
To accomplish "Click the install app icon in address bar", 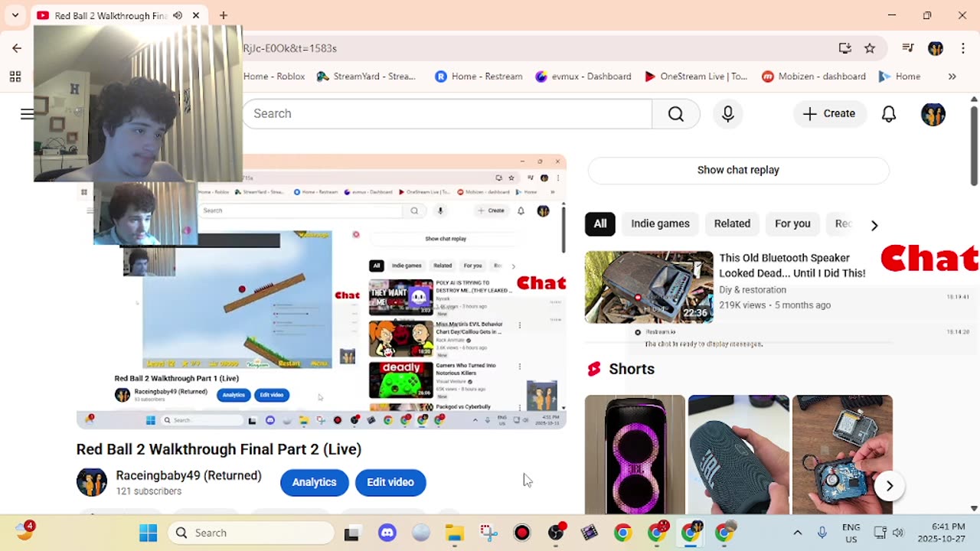I will (x=845, y=48).
